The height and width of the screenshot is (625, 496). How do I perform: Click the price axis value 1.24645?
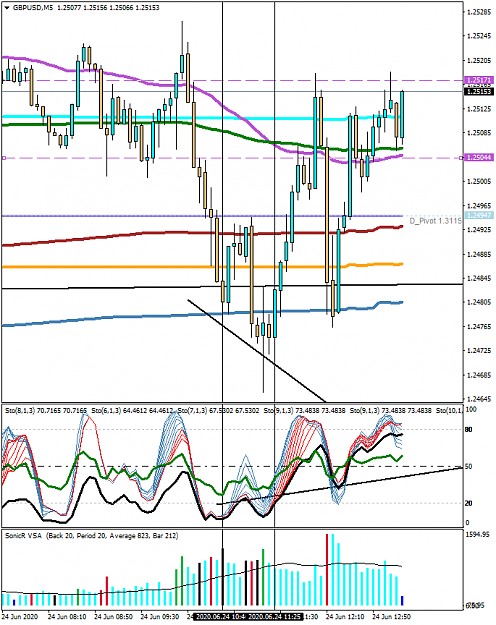click(x=479, y=399)
